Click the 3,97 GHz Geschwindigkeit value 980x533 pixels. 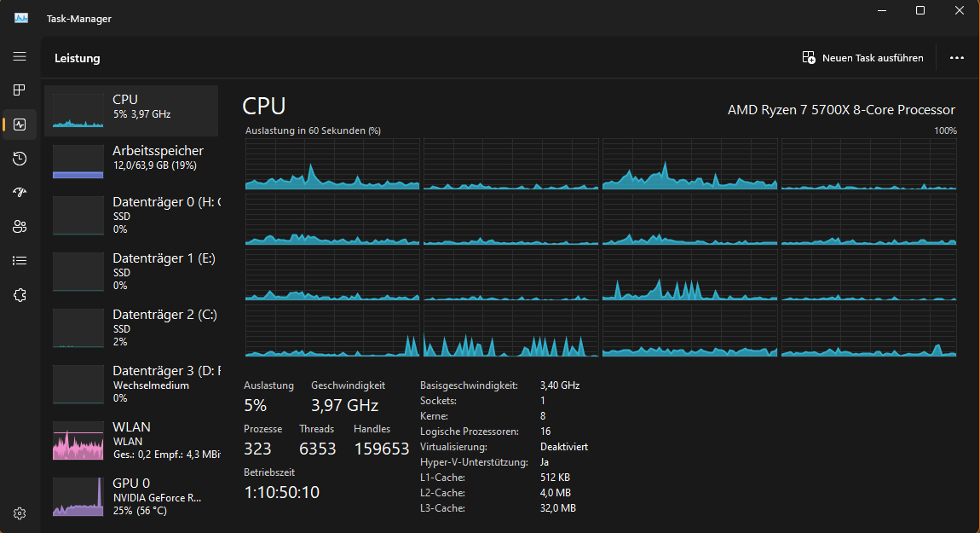pyautogui.click(x=345, y=405)
